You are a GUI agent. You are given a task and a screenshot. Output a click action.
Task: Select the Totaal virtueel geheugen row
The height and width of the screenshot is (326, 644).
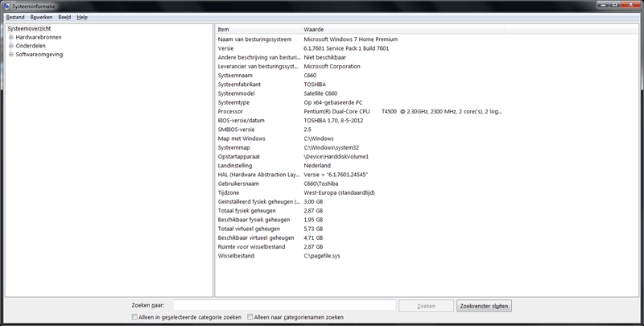(360, 229)
